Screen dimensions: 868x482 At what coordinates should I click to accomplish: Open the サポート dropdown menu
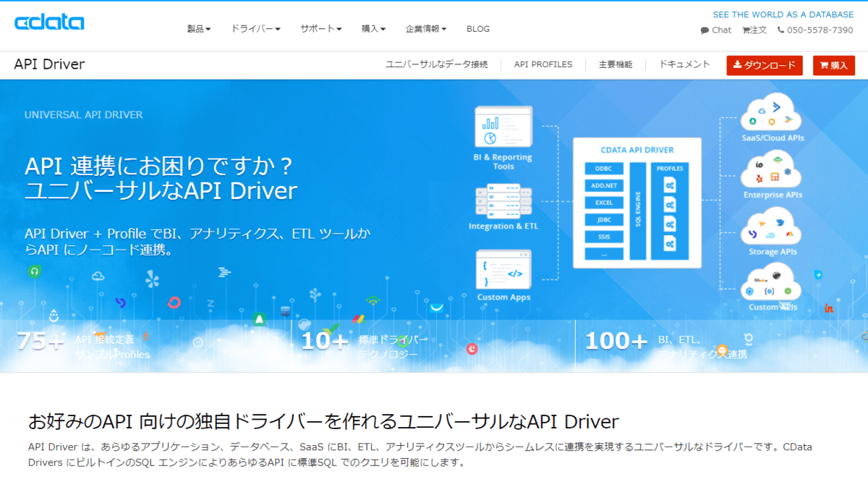coord(321,29)
